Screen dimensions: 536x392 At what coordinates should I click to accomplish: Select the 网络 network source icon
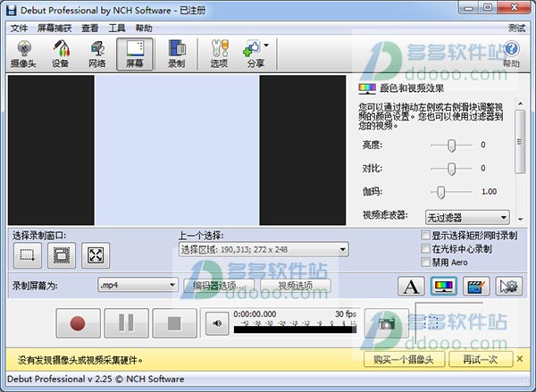click(x=97, y=54)
